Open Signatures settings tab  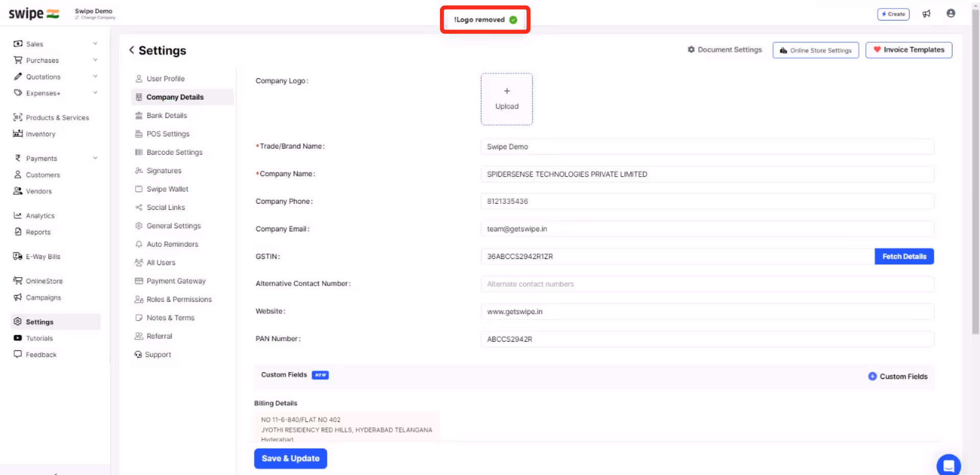182,171
